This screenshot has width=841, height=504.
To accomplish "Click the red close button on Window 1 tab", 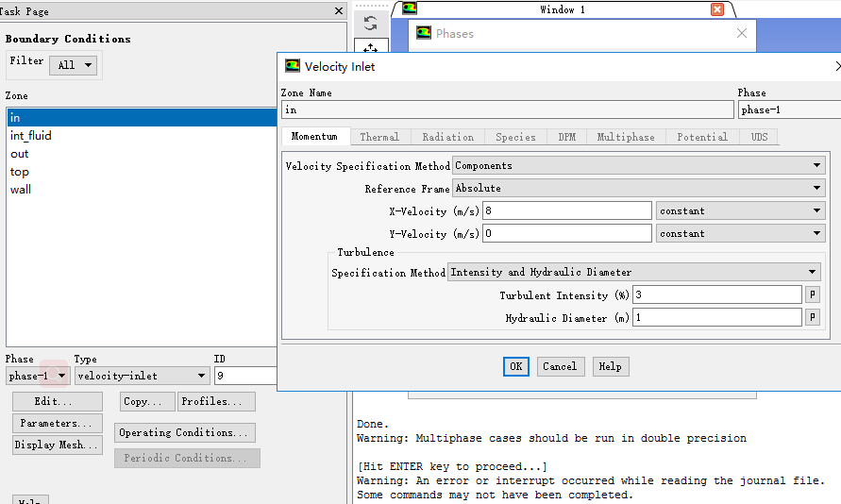I will pos(716,9).
